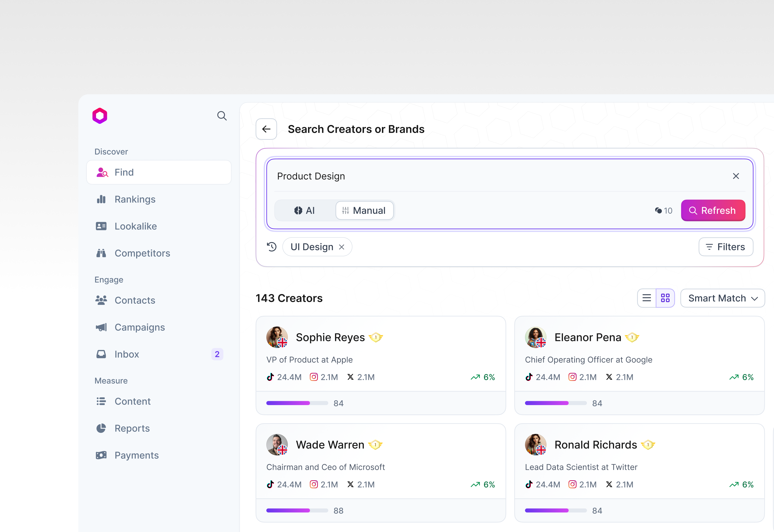Open the search icon at sidebar top
Screen dimensions: 774x532
pyautogui.click(x=222, y=116)
